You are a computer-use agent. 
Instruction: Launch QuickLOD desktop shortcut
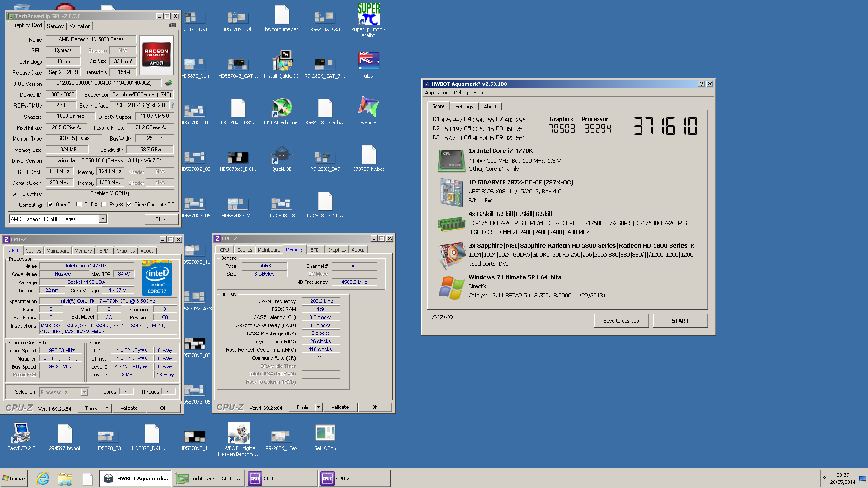click(282, 158)
